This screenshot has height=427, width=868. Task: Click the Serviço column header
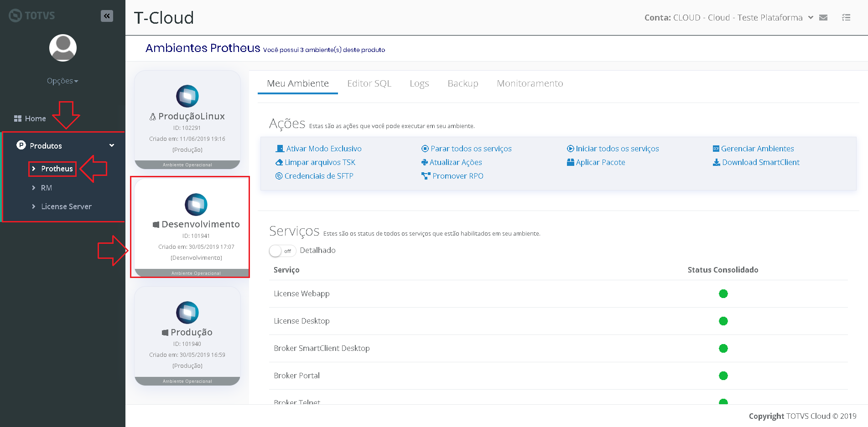click(286, 270)
